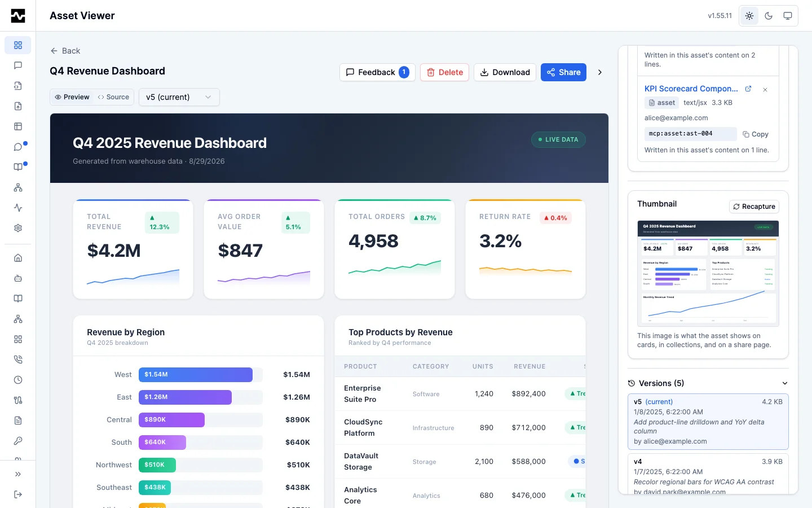Click the Total Orders 4,958 card
The width and height of the screenshot is (812, 508).
click(x=395, y=249)
